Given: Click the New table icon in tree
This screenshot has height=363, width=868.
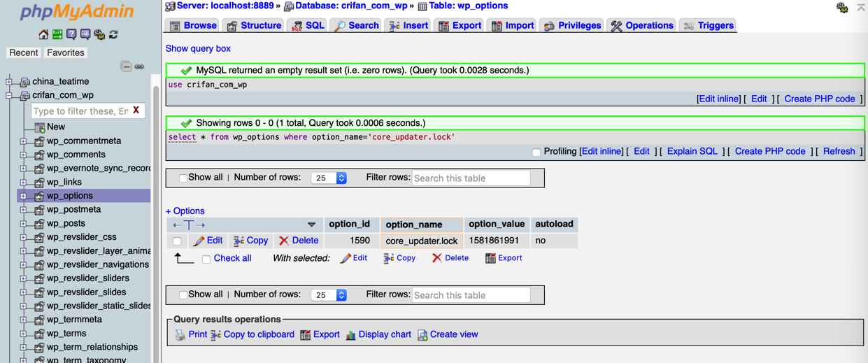Looking at the screenshot, I should tap(39, 127).
